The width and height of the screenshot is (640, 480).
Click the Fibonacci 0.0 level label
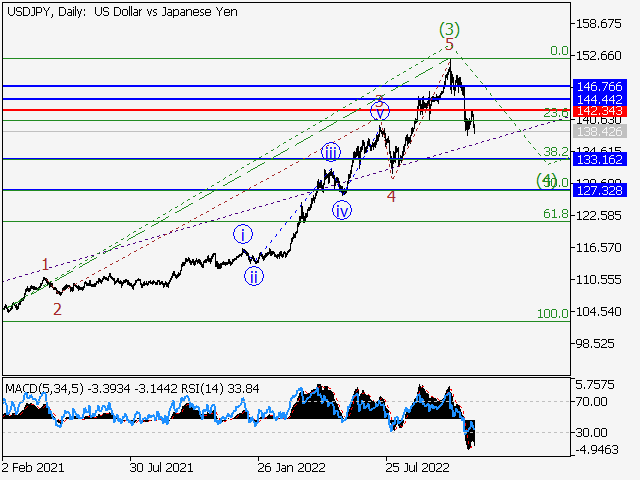pyautogui.click(x=559, y=51)
